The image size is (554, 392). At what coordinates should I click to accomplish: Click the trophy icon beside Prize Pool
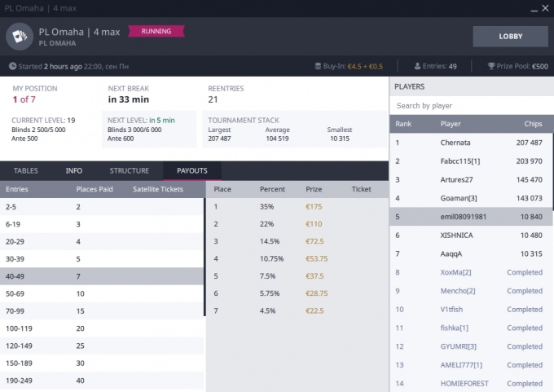(491, 66)
